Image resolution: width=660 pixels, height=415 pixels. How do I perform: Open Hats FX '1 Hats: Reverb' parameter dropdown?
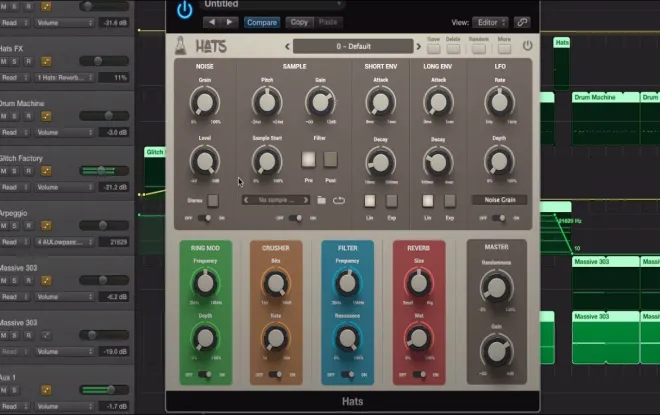pos(64,77)
